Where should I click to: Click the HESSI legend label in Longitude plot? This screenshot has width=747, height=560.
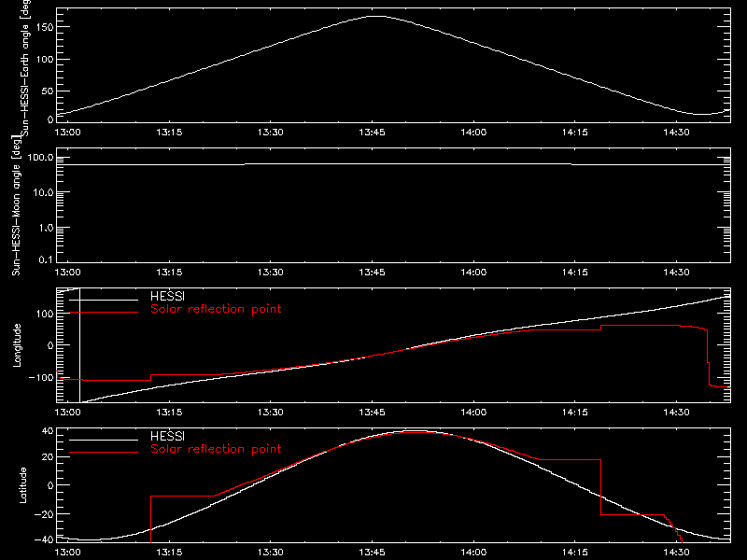167,296
